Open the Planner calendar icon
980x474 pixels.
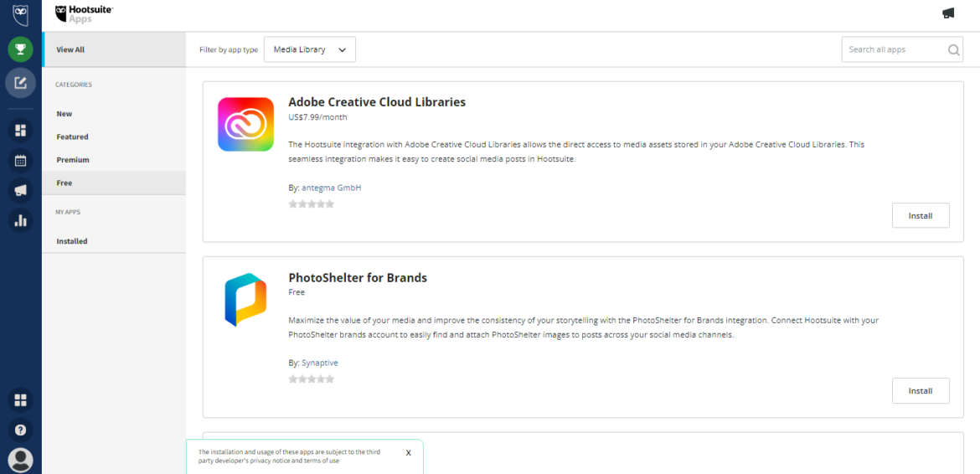click(x=20, y=160)
